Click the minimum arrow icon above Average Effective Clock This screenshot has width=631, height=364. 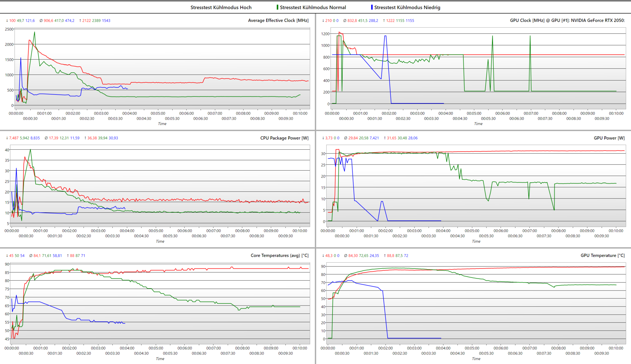7,21
